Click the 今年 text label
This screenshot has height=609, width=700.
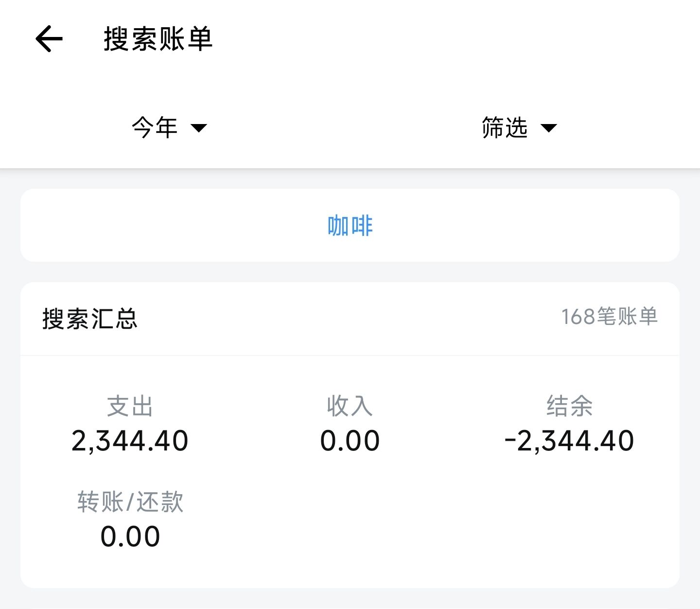click(x=155, y=128)
